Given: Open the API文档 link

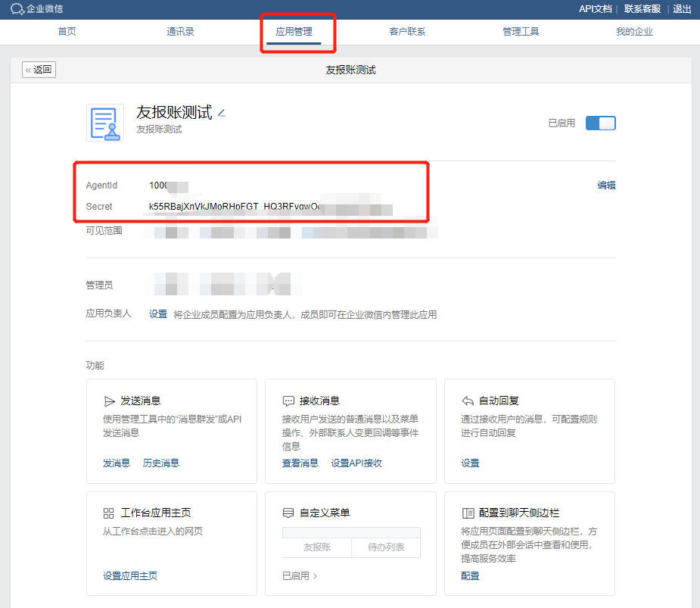Looking at the screenshot, I should click(x=596, y=9).
